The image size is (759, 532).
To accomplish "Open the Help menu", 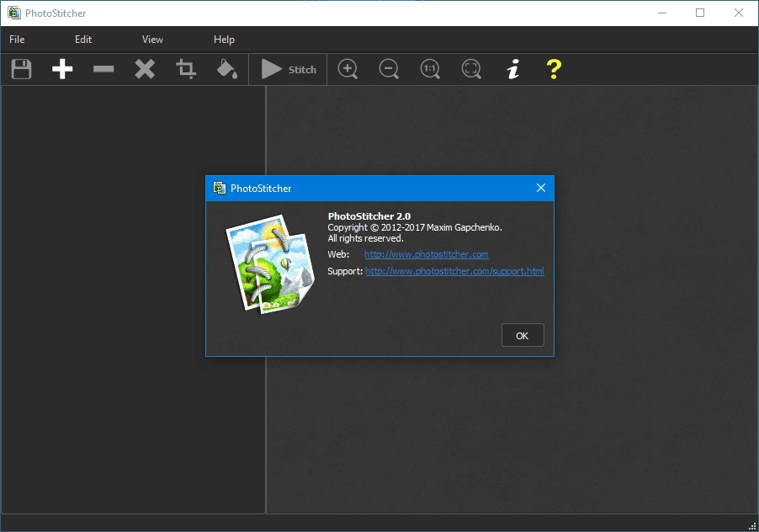I will click(224, 40).
